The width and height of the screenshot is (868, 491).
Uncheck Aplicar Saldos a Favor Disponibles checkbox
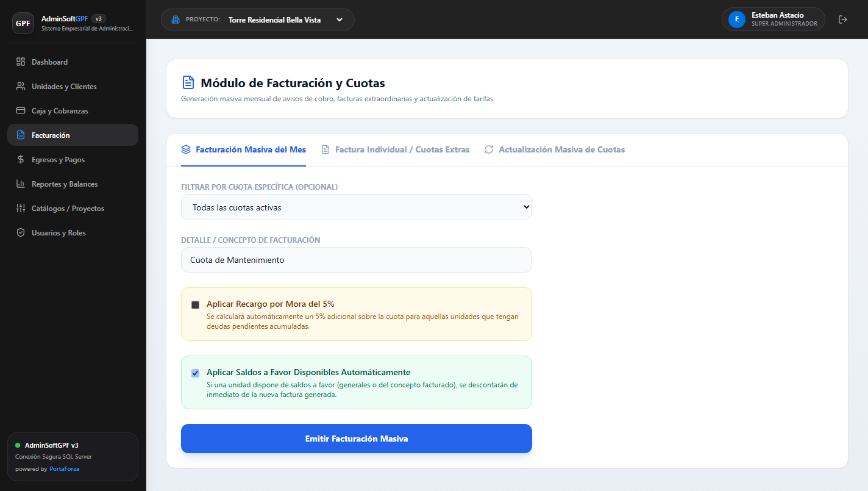pos(195,373)
